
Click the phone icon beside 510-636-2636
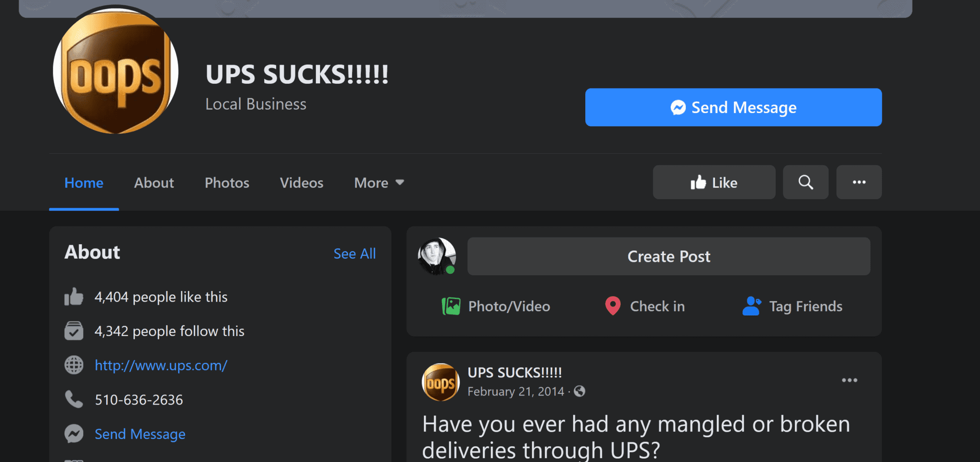click(74, 399)
